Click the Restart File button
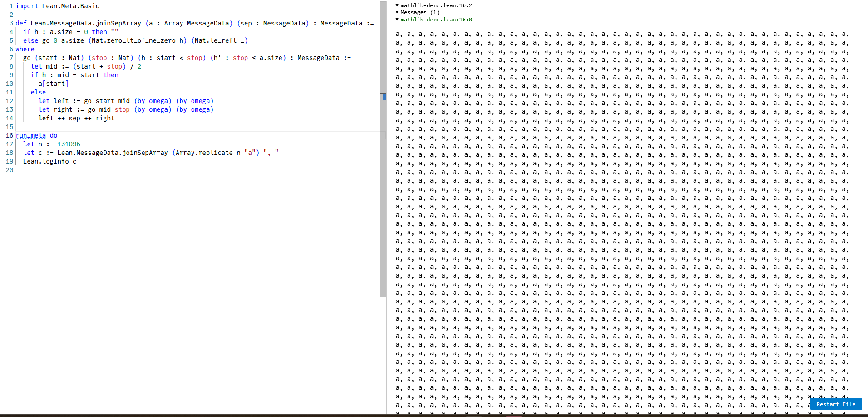The image size is (868, 417). pos(835,404)
